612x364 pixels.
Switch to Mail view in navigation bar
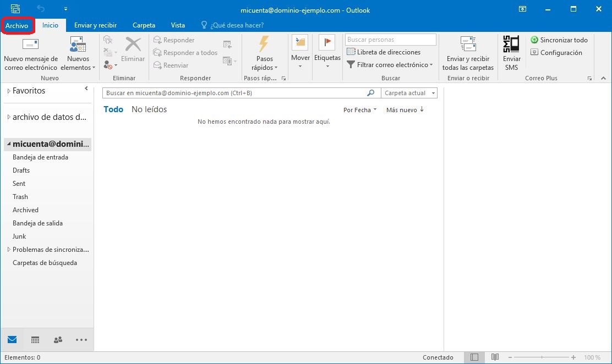(12, 340)
